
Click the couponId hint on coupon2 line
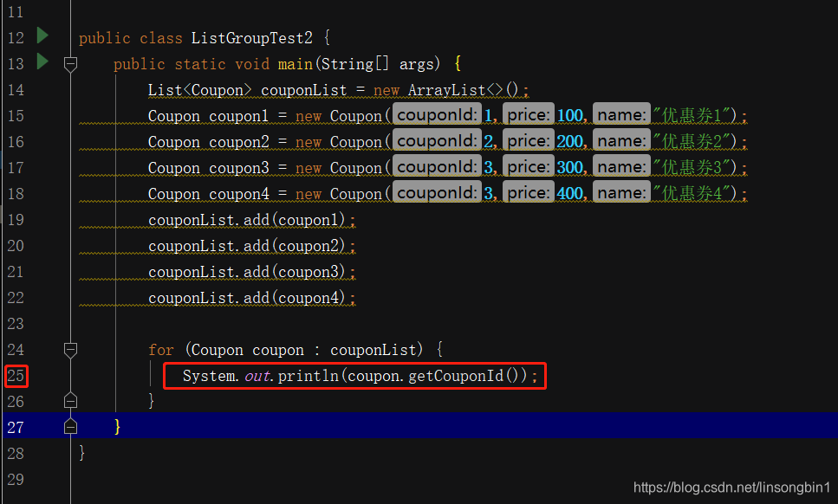coord(437,141)
